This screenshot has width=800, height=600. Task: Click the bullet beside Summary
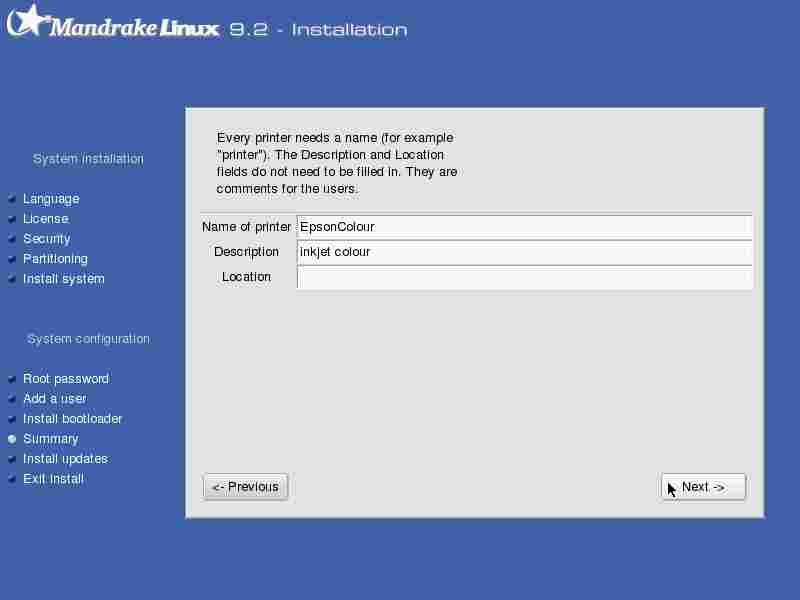(12, 439)
